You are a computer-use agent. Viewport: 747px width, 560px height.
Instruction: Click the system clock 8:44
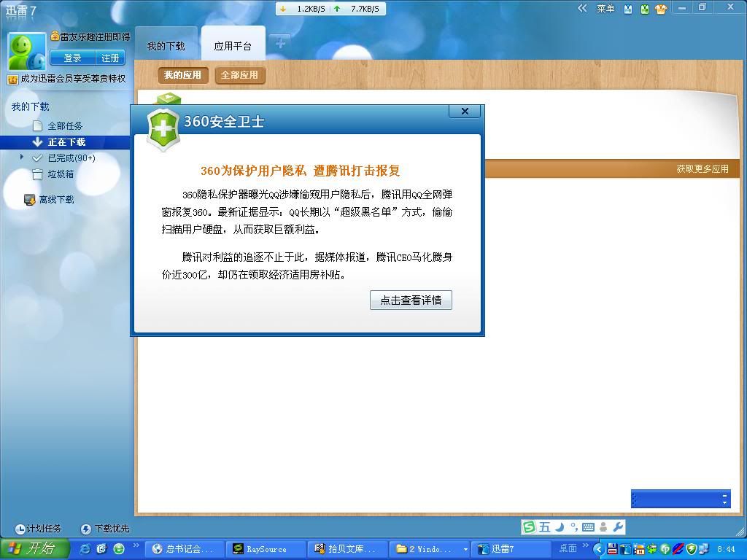tap(726, 549)
